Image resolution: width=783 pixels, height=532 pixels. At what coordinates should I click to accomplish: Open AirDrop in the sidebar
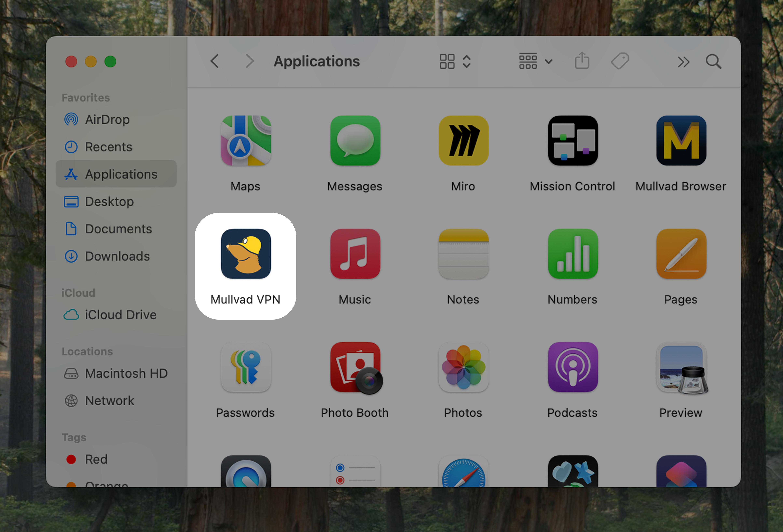click(116, 120)
